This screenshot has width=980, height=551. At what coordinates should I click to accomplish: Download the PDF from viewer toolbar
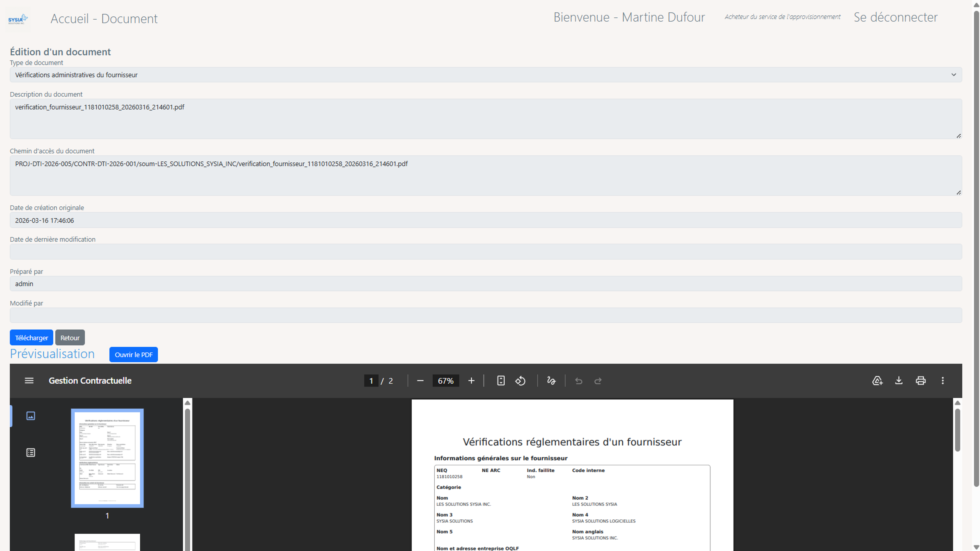tap(899, 381)
